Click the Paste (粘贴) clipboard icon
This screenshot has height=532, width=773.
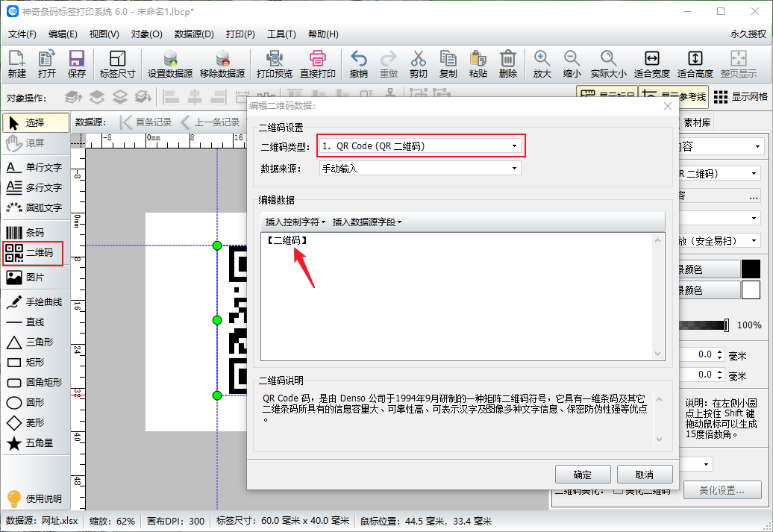pos(478,64)
